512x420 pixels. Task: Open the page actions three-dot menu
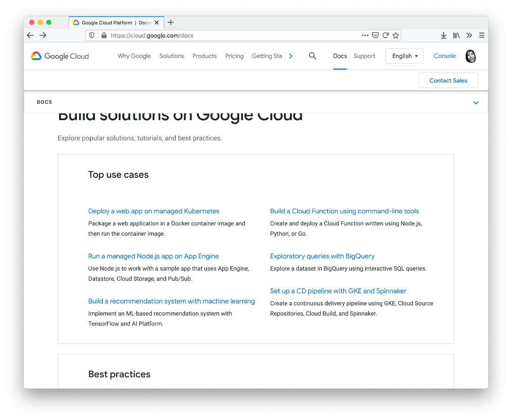click(x=365, y=35)
